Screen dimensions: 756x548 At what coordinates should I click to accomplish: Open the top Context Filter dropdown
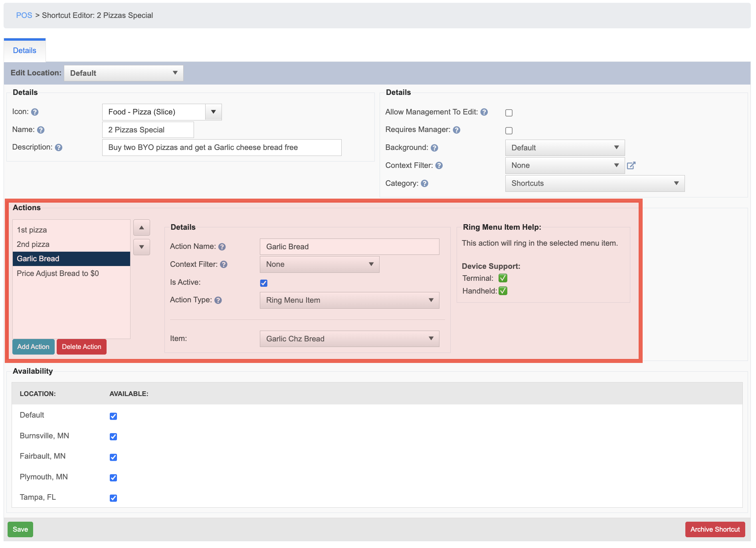pos(565,166)
